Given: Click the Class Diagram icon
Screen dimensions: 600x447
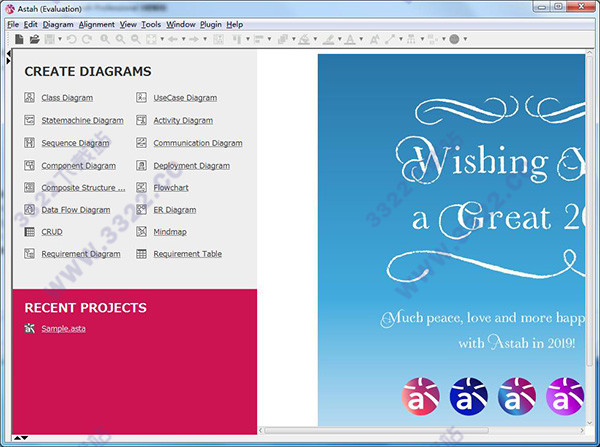Looking at the screenshot, I should pyautogui.click(x=29, y=98).
